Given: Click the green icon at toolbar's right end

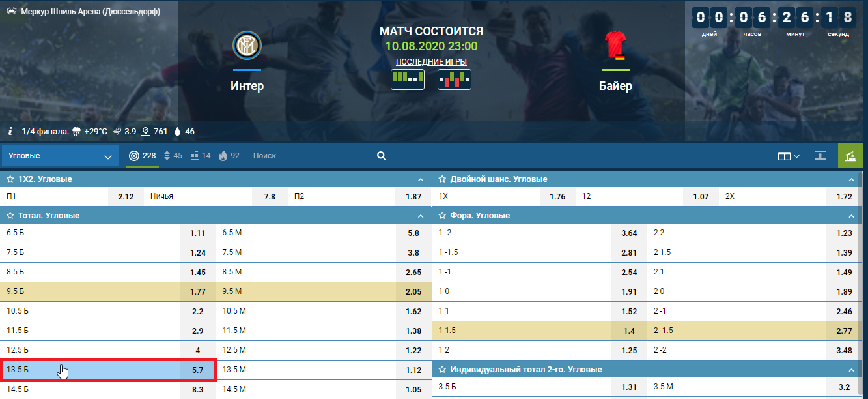Looking at the screenshot, I should coord(850,156).
